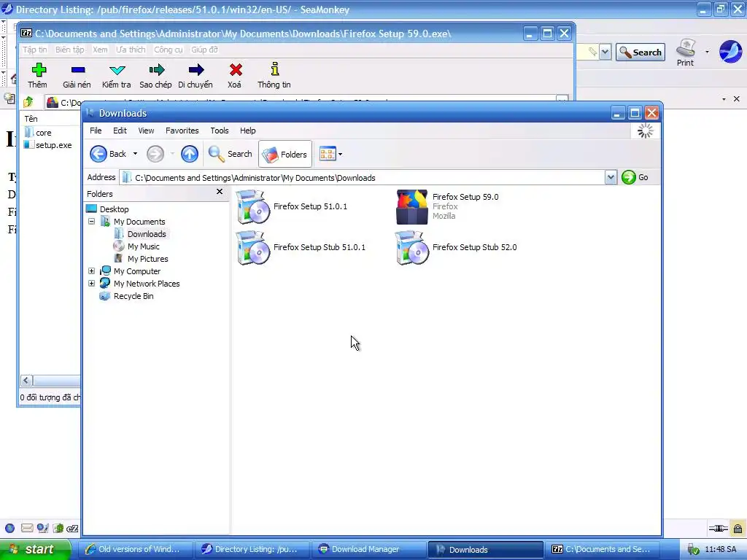Click Windows start button

[35, 549]
